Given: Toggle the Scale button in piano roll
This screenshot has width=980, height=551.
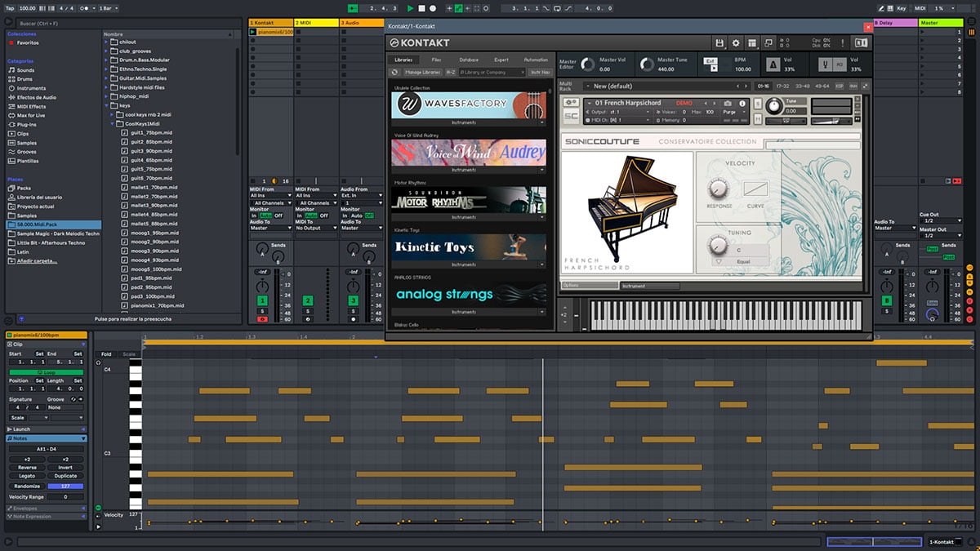Looking at the screenshot, I should 129,354.
